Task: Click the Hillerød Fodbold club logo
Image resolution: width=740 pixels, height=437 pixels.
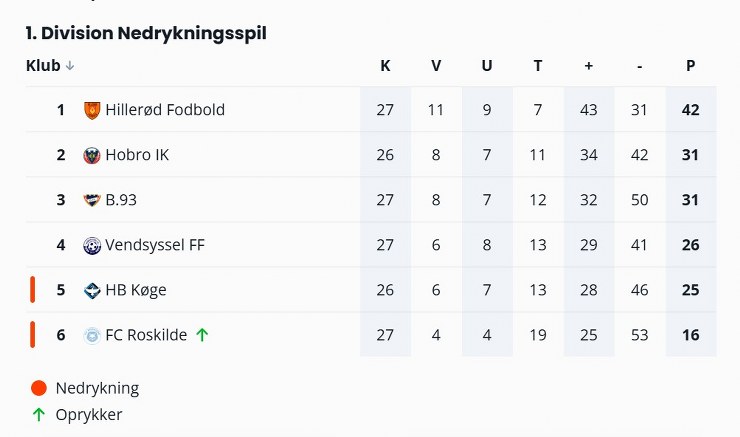Action: [92, 110]
